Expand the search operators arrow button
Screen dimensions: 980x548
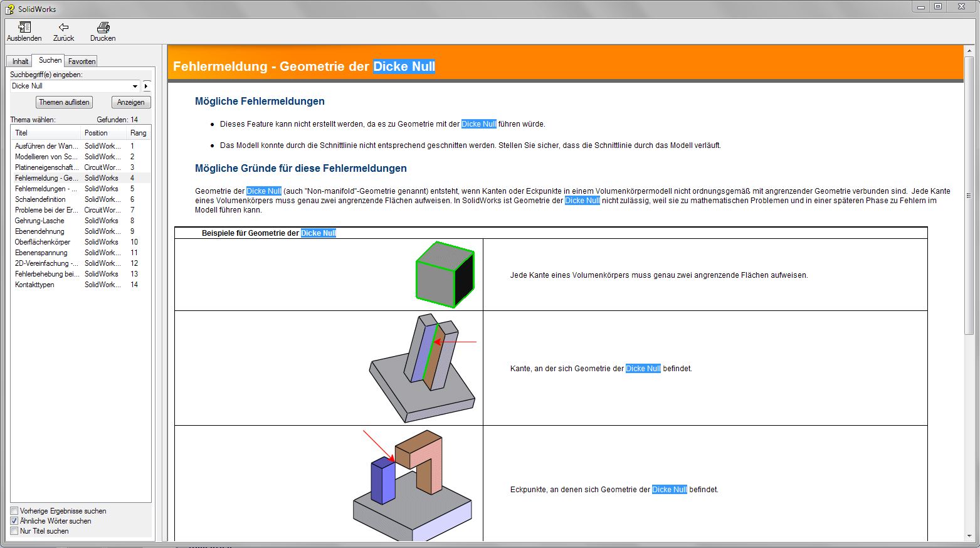(x=146, y=86)
